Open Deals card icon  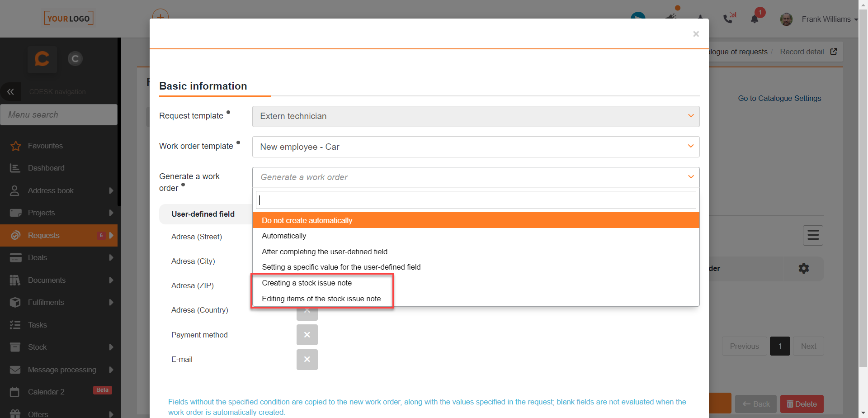point(15,257)
